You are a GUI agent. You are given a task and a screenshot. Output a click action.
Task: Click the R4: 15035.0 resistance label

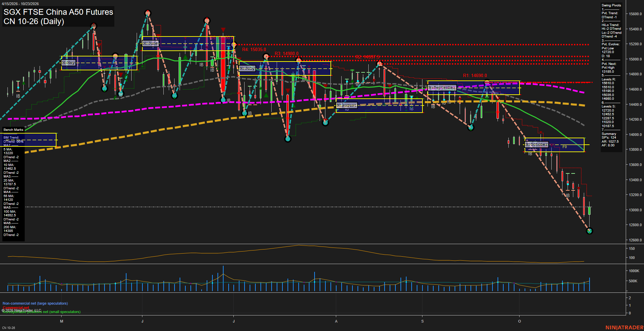click(x=254, y=50)
